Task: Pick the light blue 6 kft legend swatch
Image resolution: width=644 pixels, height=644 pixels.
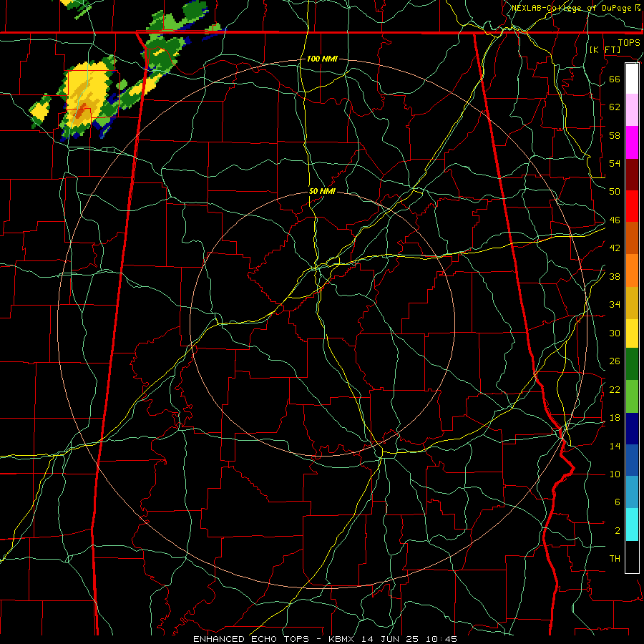Action: click(632, 492)
